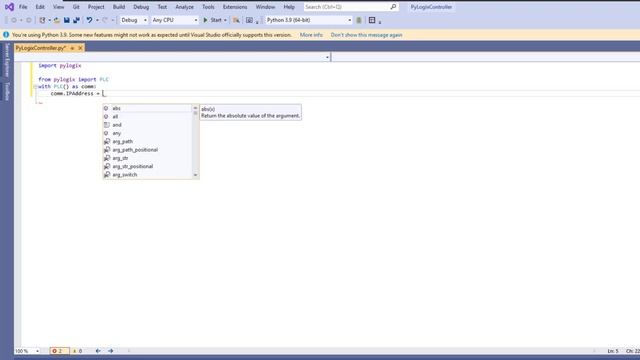Screen dimensions: 640x360
Task: Open the Edit menu
Action: click(40, 7)
